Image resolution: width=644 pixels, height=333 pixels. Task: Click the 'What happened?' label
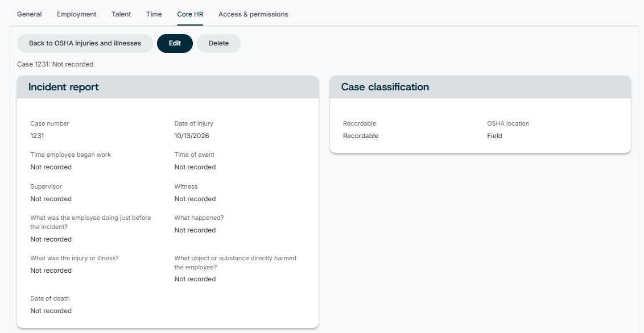[x=199, y=218]
